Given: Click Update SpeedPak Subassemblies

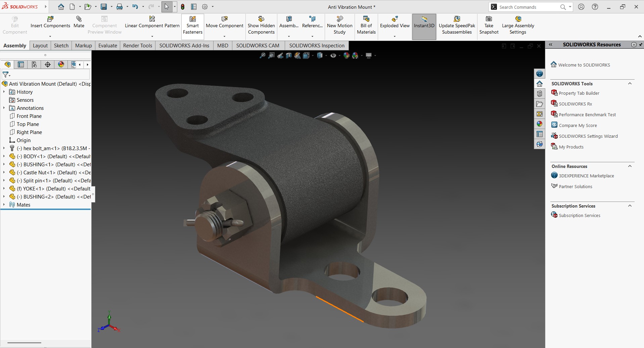Looking at the screenshot, I should 457,26.
